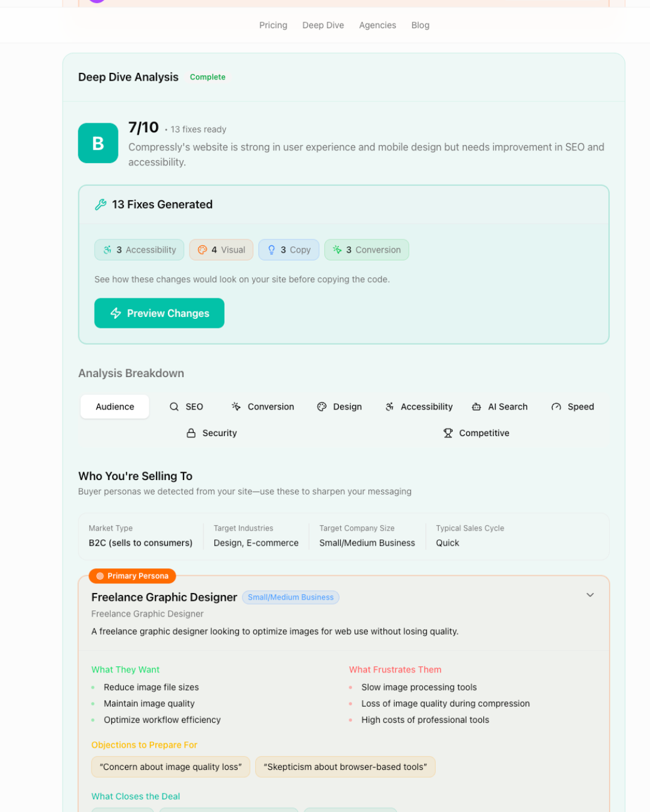Screen dimensions: 650x812
Task: Click the palette icon on the Design tab
Action: point(323,407)
